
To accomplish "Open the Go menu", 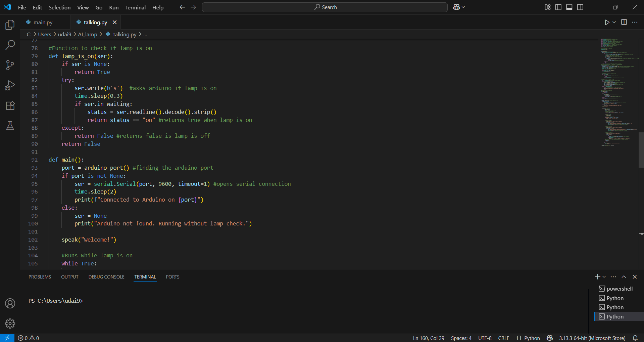I will 99,7.
